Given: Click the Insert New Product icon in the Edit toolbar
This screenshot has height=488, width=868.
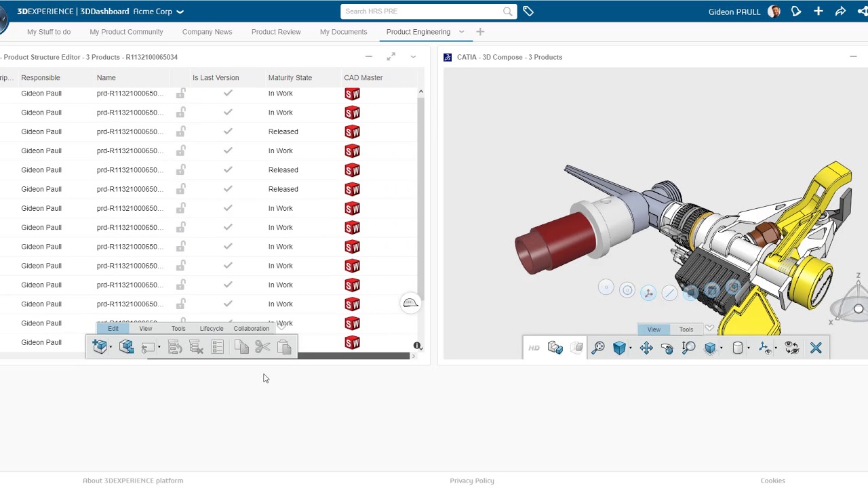Looking at the screenshot, I should tap(100, 347).
